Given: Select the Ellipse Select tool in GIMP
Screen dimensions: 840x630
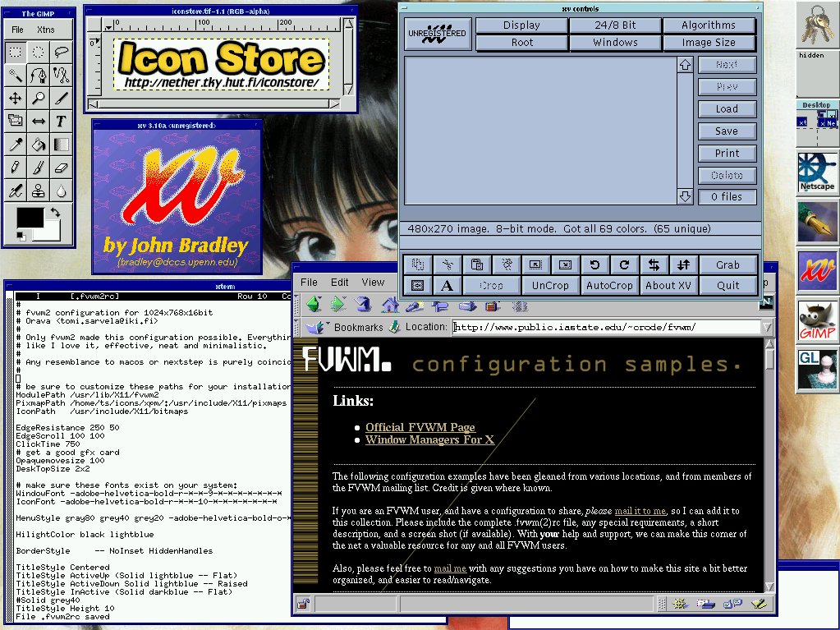Looking at the screenshot, I should tap(38, 52).
